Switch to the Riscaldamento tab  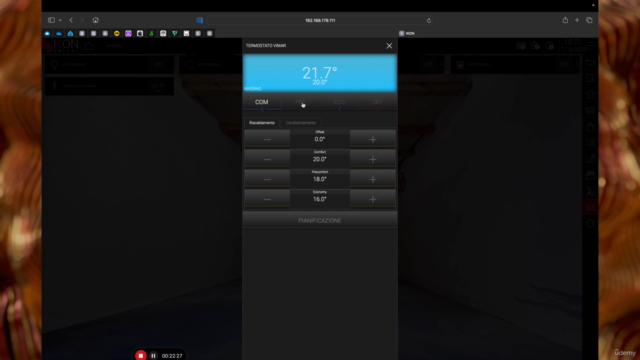[262, 123]
